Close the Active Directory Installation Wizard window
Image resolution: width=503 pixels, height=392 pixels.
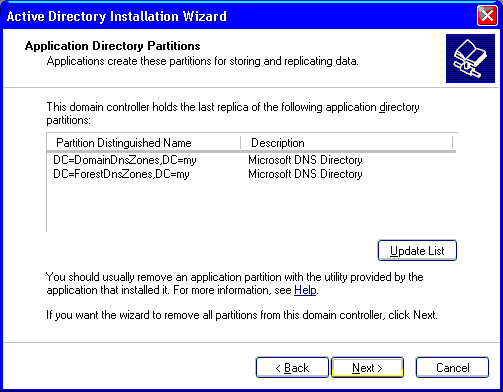[x=487, y=16]
